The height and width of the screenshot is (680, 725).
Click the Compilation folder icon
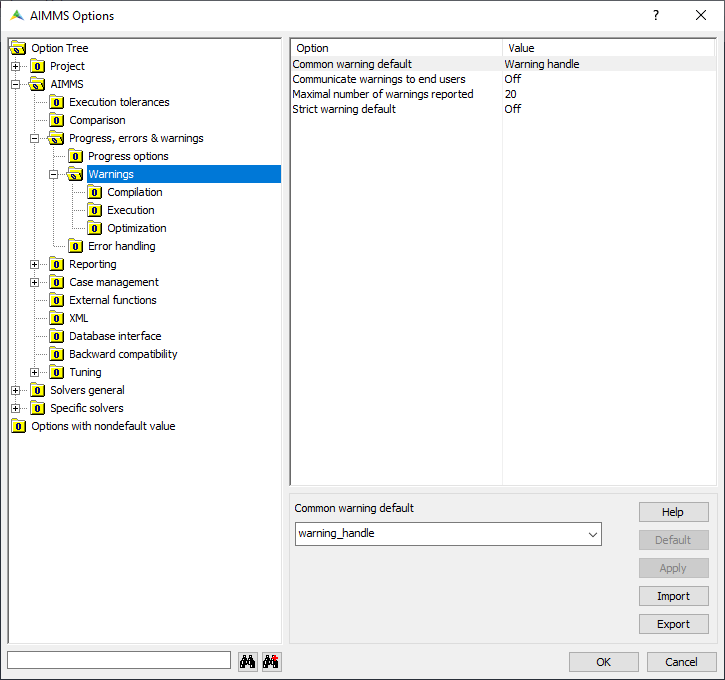pos(94,192)
